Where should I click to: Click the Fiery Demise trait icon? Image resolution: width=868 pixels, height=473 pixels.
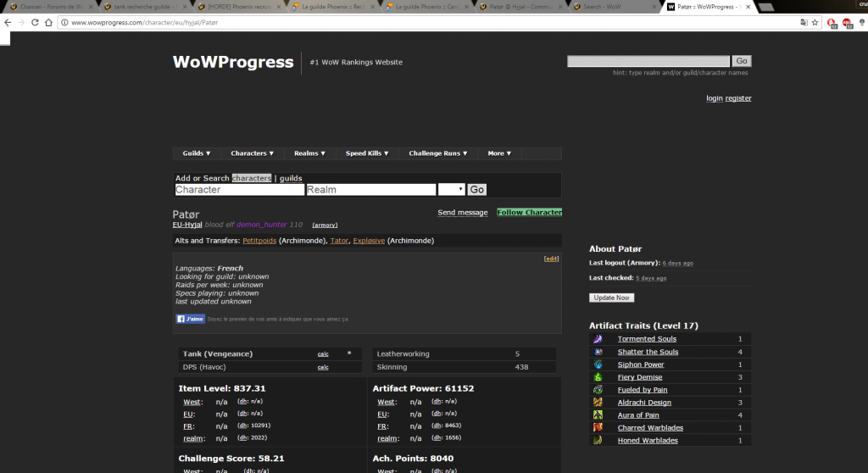pos(598,377)
